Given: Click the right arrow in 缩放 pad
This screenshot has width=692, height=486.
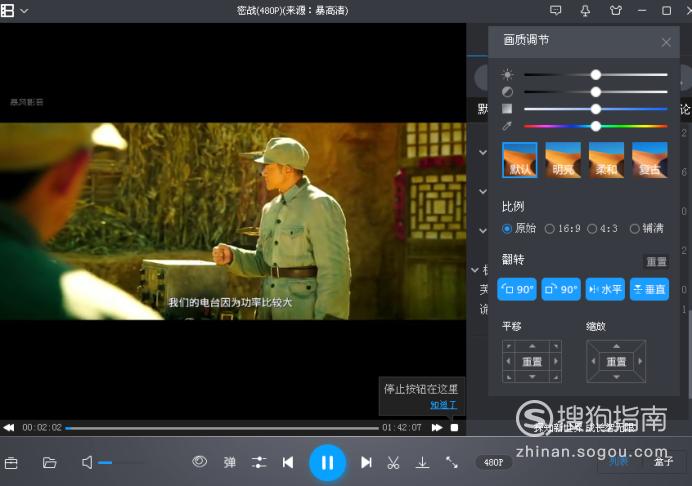Looking at the screenshot, I should [640, 361].
